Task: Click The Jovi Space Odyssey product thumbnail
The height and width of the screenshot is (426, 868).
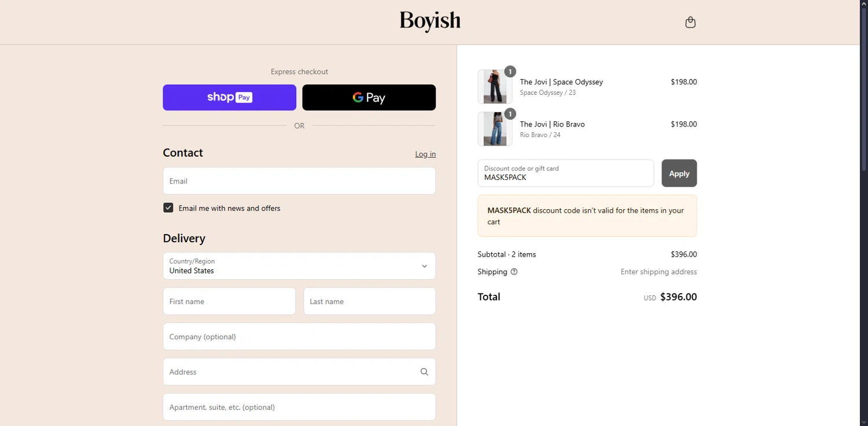Action: point(495,87)
